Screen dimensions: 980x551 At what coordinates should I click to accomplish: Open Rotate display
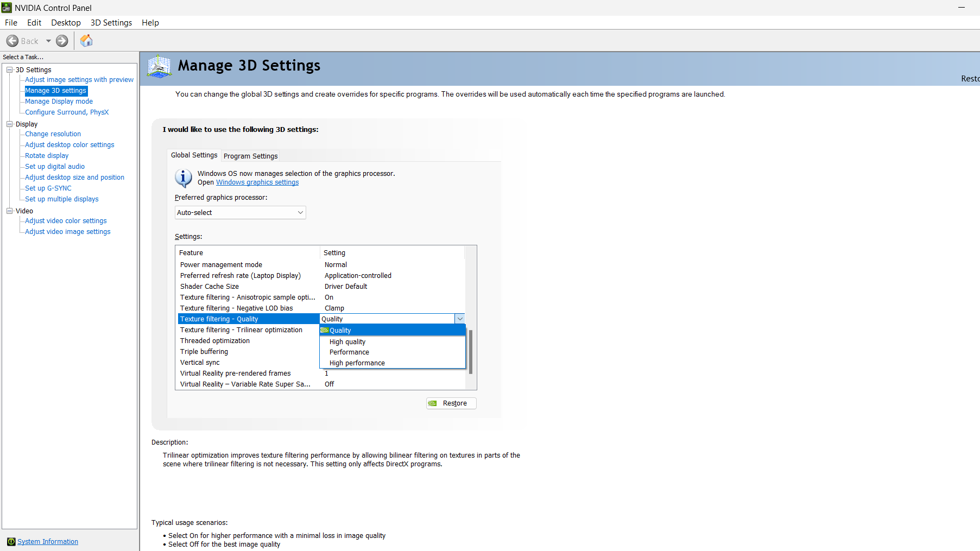tap(47, 156)
